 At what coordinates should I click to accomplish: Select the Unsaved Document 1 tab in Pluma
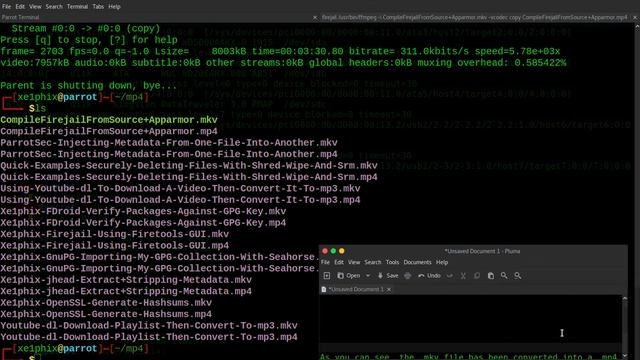[356, 289]
